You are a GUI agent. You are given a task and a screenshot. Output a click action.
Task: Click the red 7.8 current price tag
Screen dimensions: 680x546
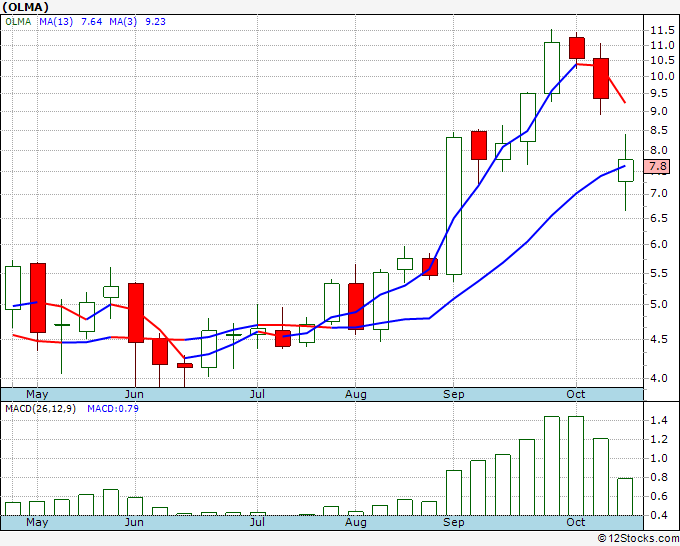click(x=657, y=166)
